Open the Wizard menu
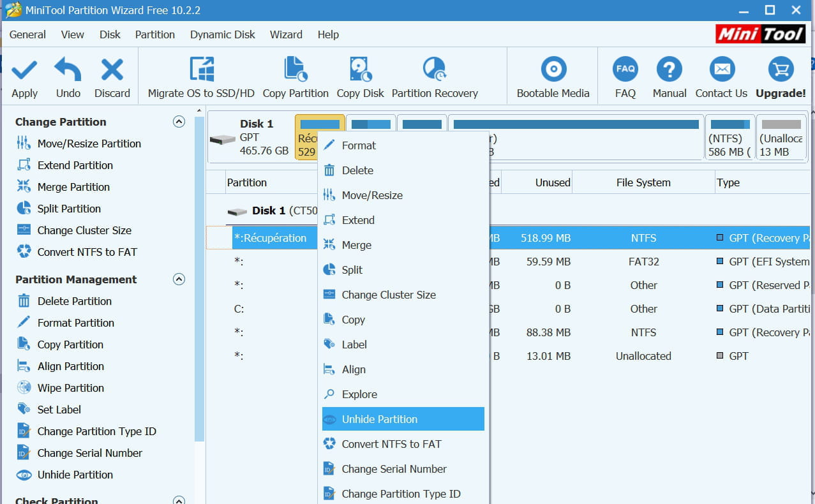 [286, 34]
